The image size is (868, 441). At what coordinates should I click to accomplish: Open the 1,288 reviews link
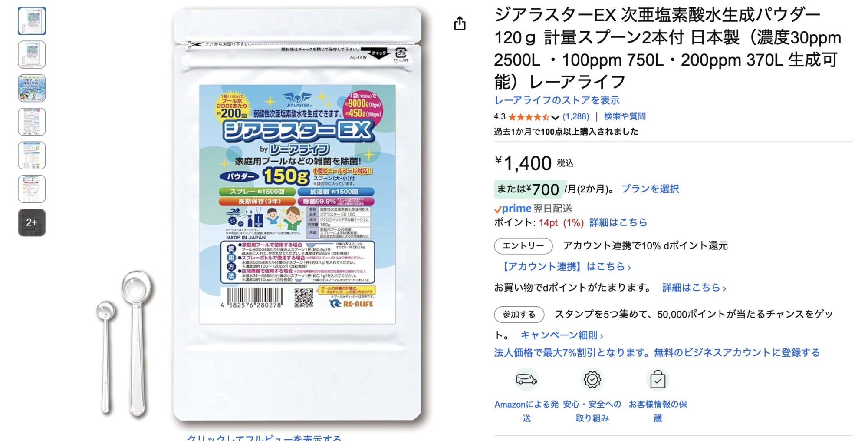[x=576, y=116]
